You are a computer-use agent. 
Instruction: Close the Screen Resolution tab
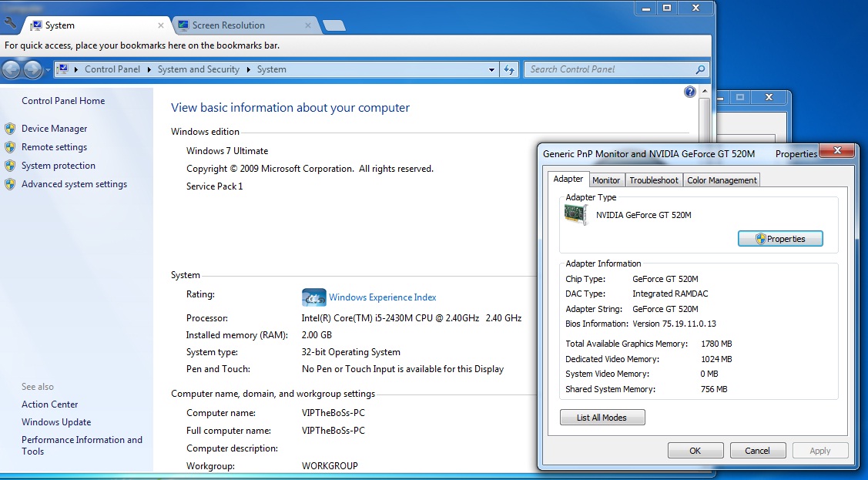[x=308, y=25]
